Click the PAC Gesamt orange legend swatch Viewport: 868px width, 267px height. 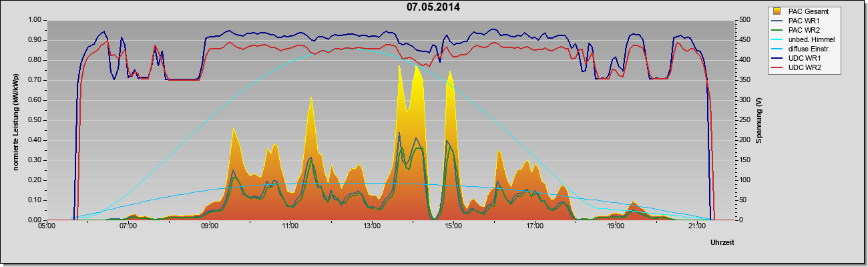[778, 11]
